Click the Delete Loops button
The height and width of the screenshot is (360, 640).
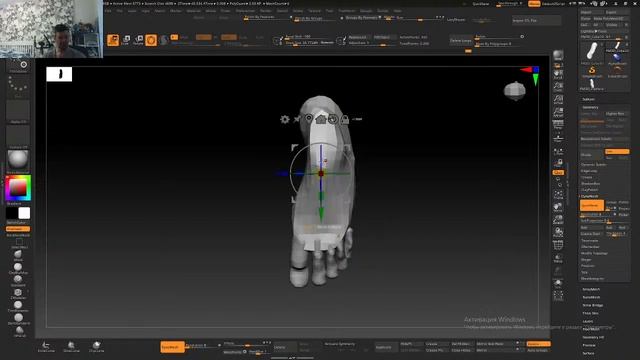[x=461, y=41]
